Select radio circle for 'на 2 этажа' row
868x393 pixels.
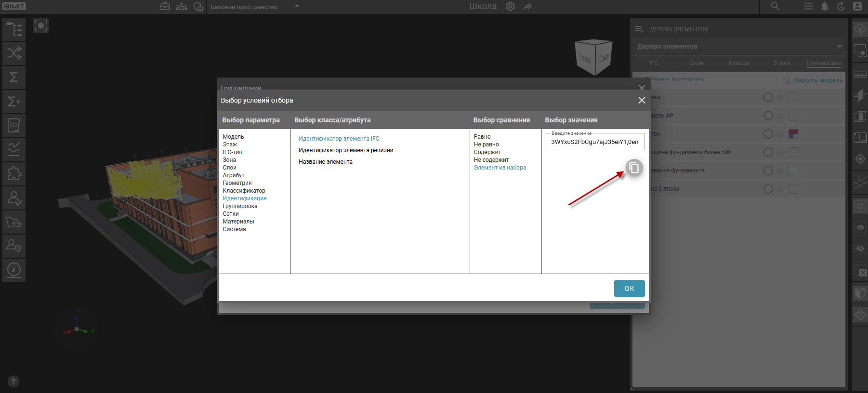coord(768,189)
